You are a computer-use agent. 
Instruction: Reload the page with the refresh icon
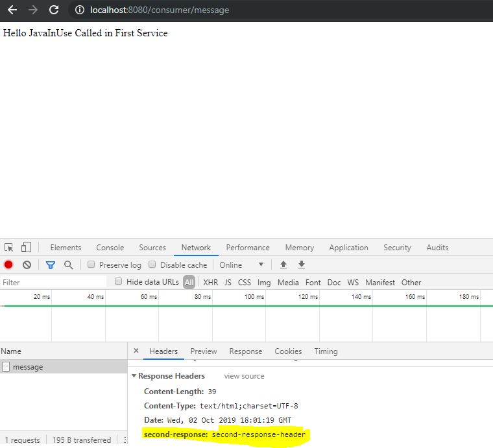[x=54, y=10]
